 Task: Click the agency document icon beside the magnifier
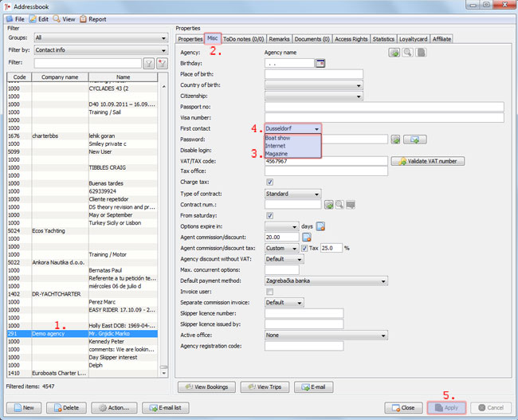pyautogui.click(x=421, y=53)
